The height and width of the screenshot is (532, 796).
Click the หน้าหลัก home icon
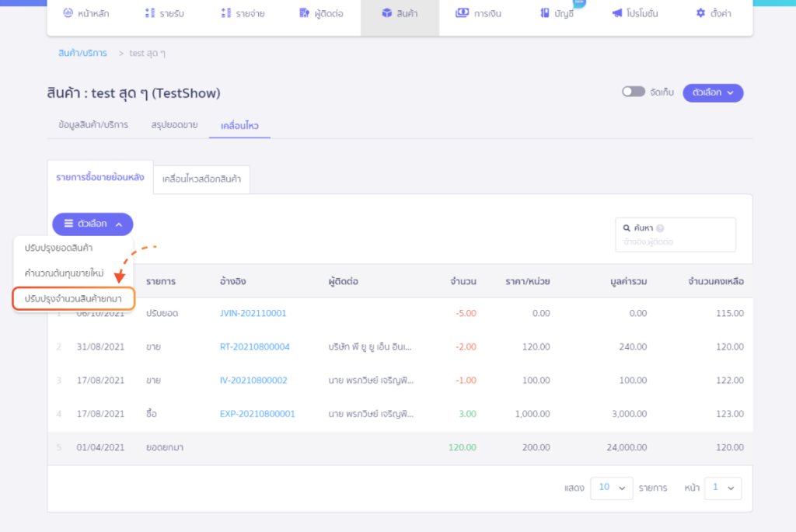tap(68, 13)
